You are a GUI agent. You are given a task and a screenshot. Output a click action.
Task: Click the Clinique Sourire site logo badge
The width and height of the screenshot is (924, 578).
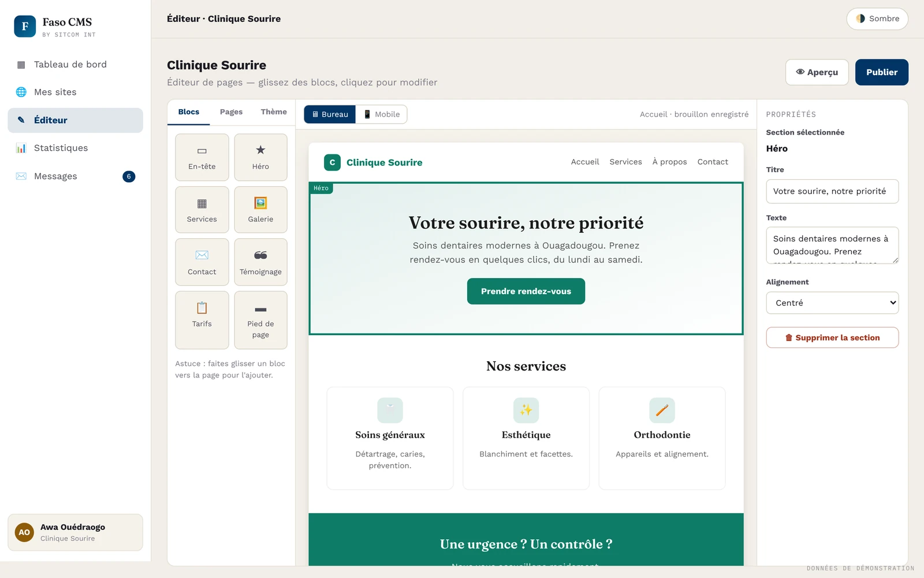pyautogui.click(x=332, y=162)
